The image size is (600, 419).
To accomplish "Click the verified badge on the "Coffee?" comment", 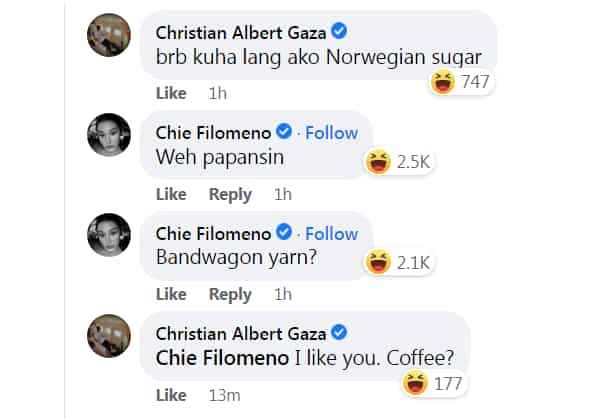I will tap(339, 332).
